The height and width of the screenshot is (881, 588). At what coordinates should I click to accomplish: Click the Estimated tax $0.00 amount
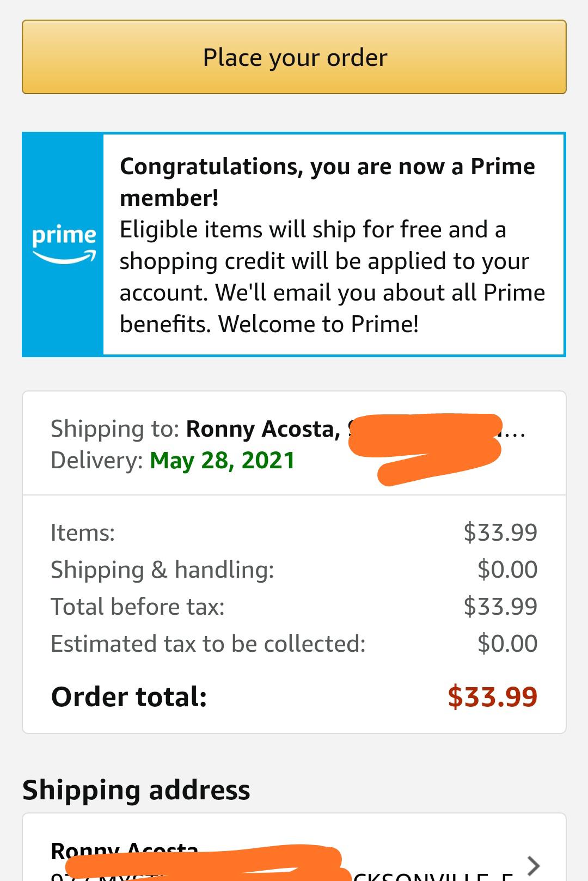(x=507, y=644)
